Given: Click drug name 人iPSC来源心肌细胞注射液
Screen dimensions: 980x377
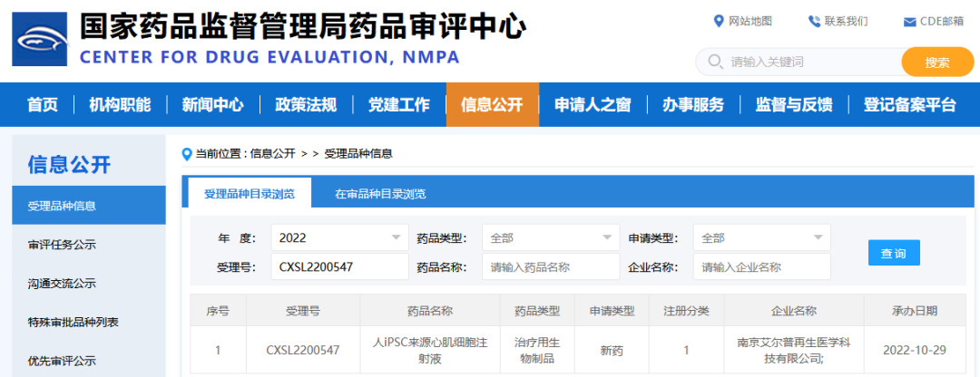Looking at the screenshot, I should 429,350.
